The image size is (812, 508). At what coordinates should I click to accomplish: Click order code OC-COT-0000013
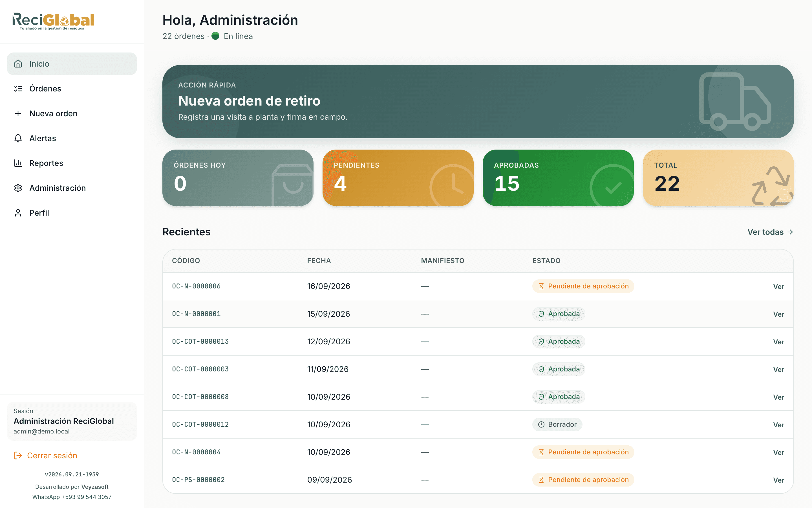tap(200, 341)
